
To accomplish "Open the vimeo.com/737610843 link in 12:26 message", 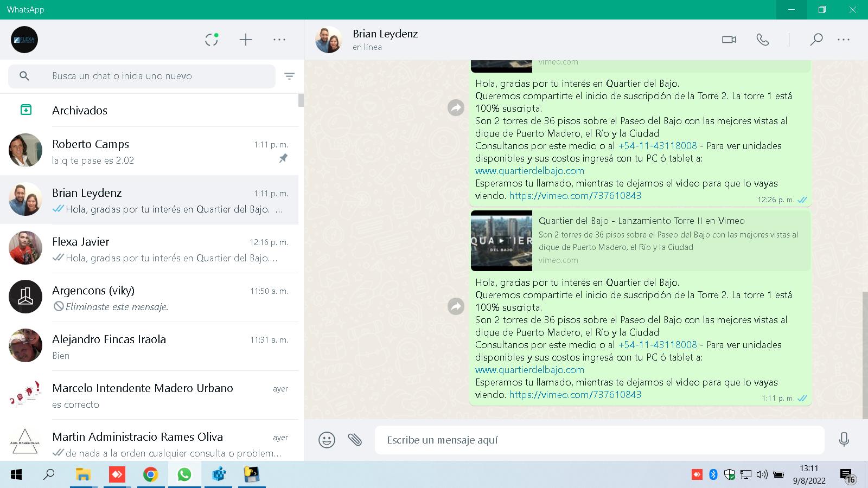I will point(575,196).
